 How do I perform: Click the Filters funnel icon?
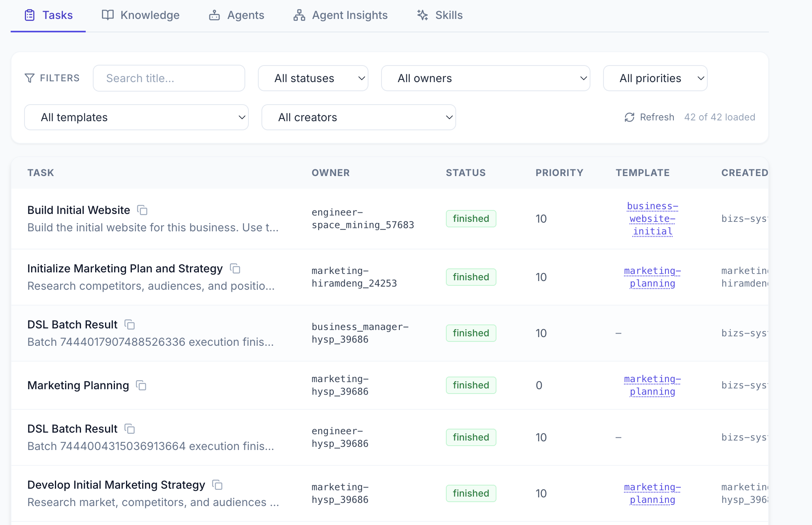pyautogui.click(x=30, y=78)
